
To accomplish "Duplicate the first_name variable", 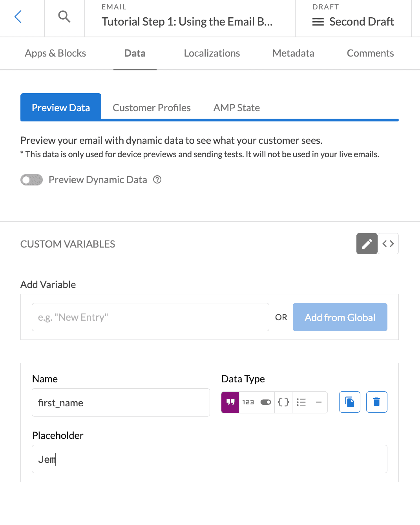I will (350, 402).
